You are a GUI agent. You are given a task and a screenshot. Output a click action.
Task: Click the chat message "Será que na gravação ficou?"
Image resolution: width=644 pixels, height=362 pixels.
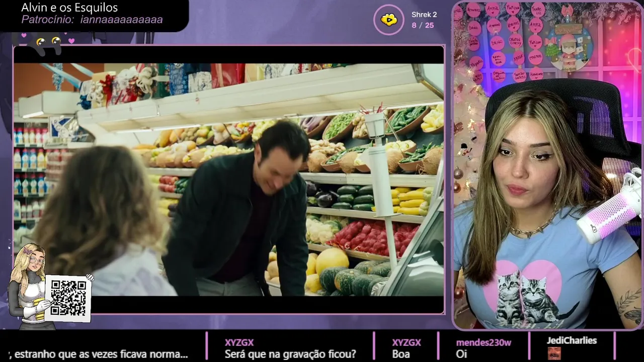point(290,354)
